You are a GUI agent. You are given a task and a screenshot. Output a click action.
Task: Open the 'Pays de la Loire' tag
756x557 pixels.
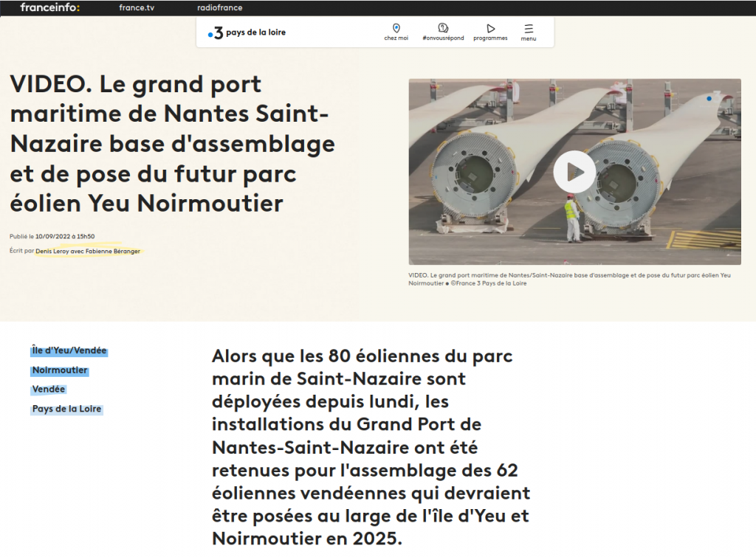(x=66, y=408)
